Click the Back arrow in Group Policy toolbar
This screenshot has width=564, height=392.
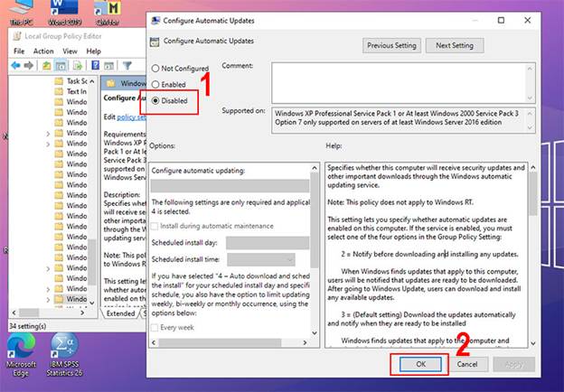pyautogui.click(x=16, y=66)
